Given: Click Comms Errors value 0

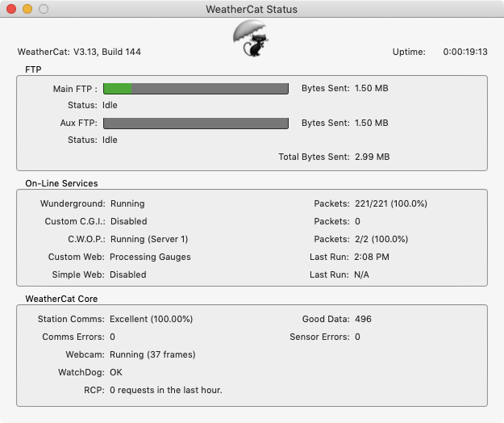Looking at the screenshot, I should (x=113, y=337).
